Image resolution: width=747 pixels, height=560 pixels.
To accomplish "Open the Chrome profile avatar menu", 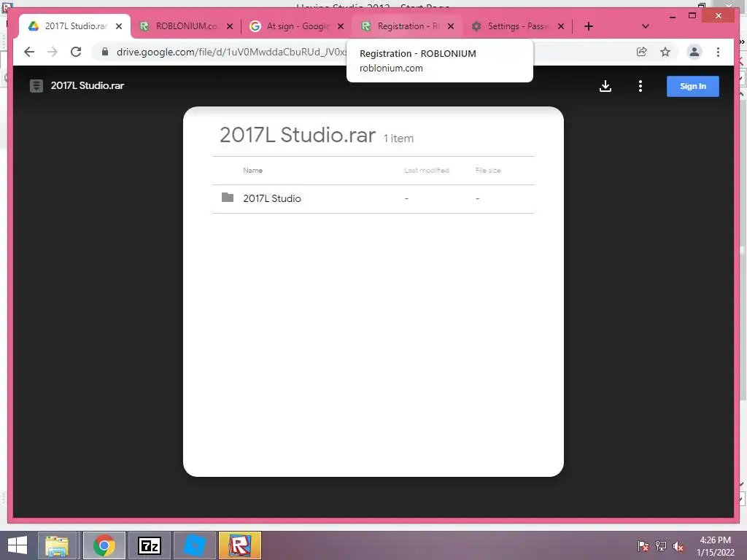I will tap(694, 52).
